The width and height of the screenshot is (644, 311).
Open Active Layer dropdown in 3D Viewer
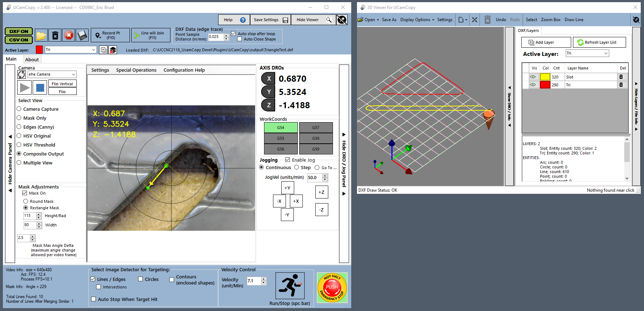pyautogui.click(x=606, y=53)
